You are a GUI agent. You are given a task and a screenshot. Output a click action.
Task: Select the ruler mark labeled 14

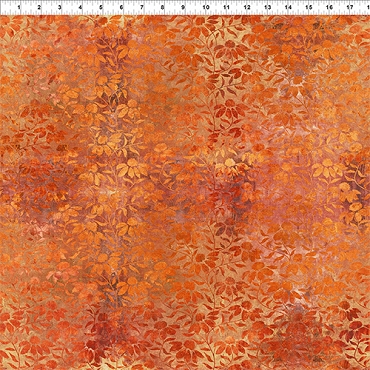(288, 7)
